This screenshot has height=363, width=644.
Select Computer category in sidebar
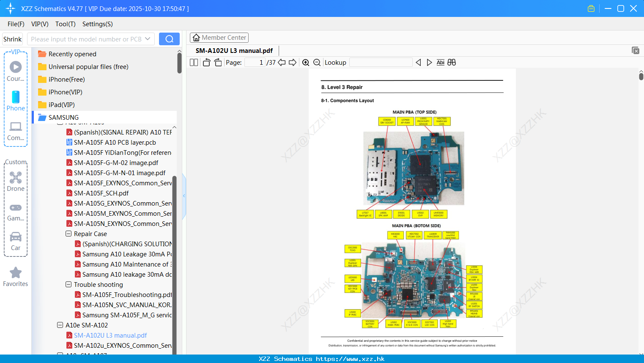[x=16, y=131]
